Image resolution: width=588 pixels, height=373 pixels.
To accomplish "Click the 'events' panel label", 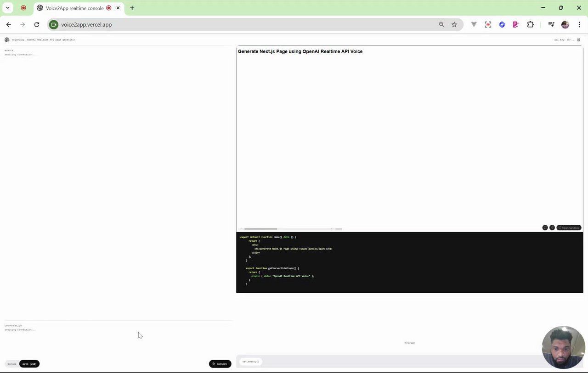I will (9, 50).
